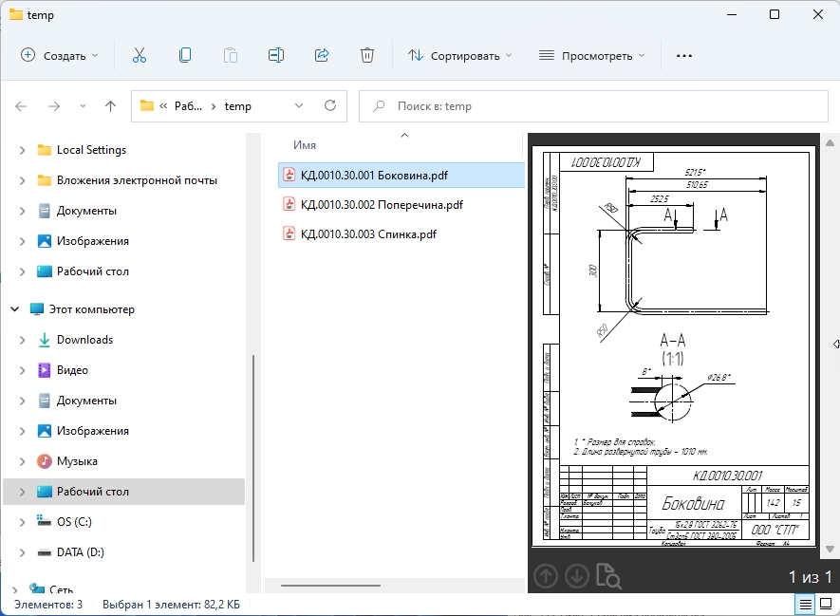Open recent locations dropdown arrow
Viewport: 840px width, 616px height.
point(83,106)
